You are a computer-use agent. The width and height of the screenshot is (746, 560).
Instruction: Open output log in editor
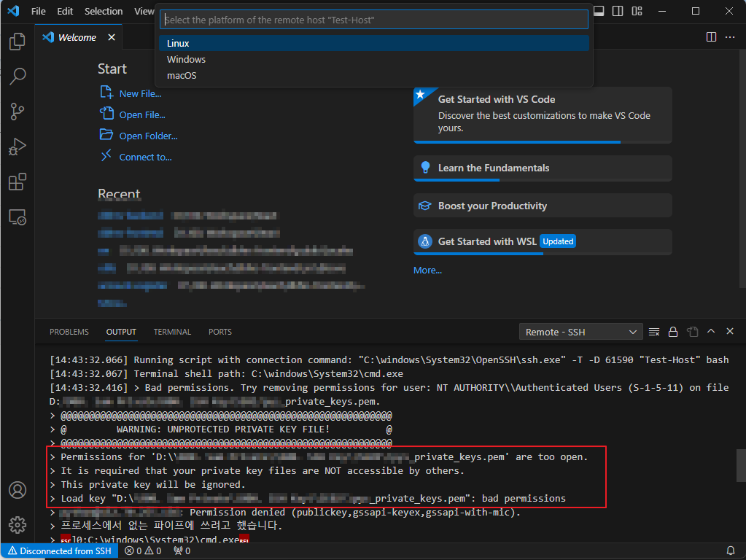tap(692, 332)
